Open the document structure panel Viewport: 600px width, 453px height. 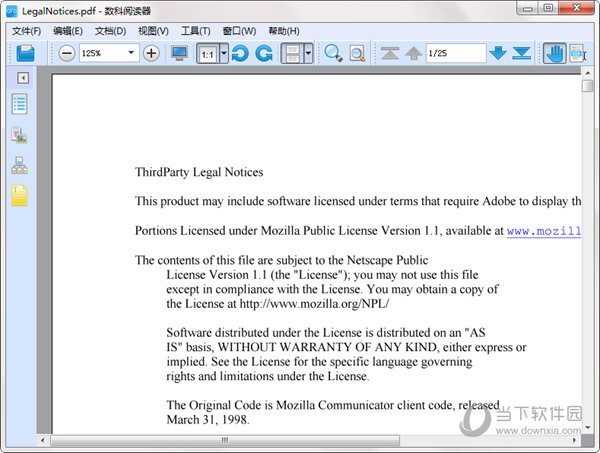tap(19, 166)
